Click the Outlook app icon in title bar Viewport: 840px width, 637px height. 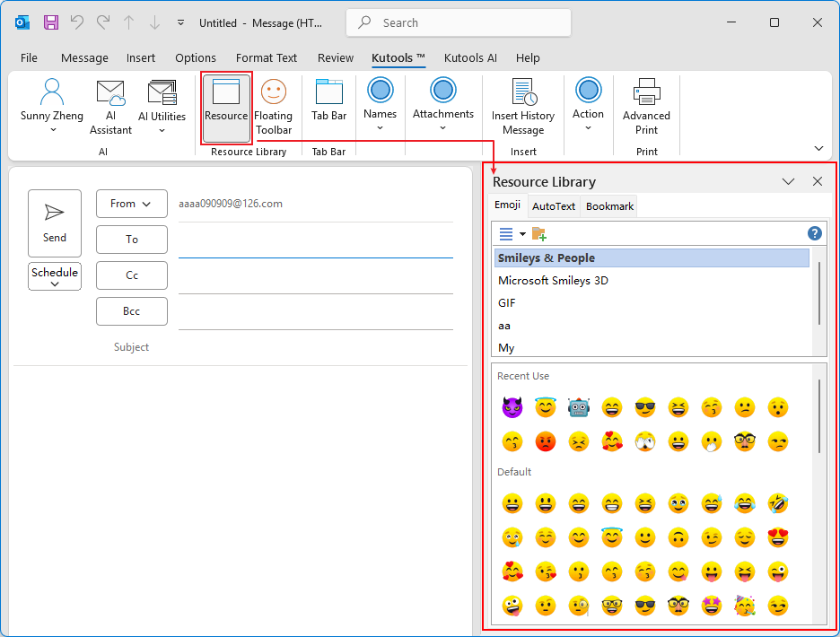point(22,22)
